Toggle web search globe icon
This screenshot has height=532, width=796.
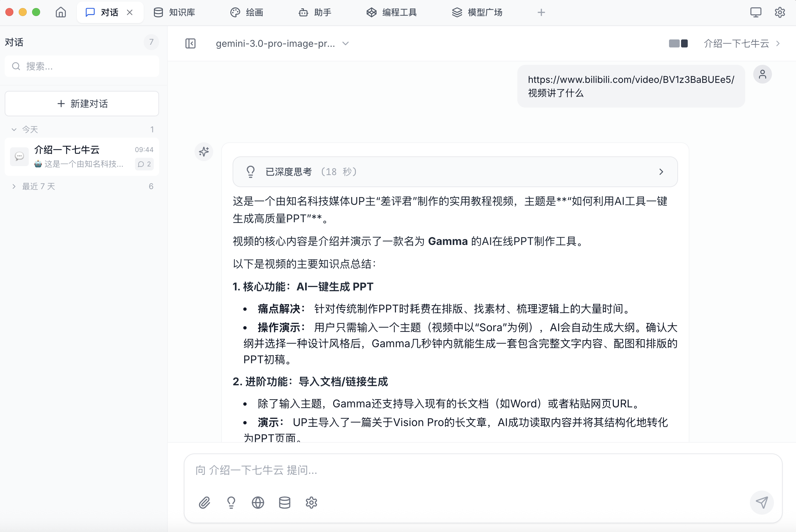tap(258, 503)
